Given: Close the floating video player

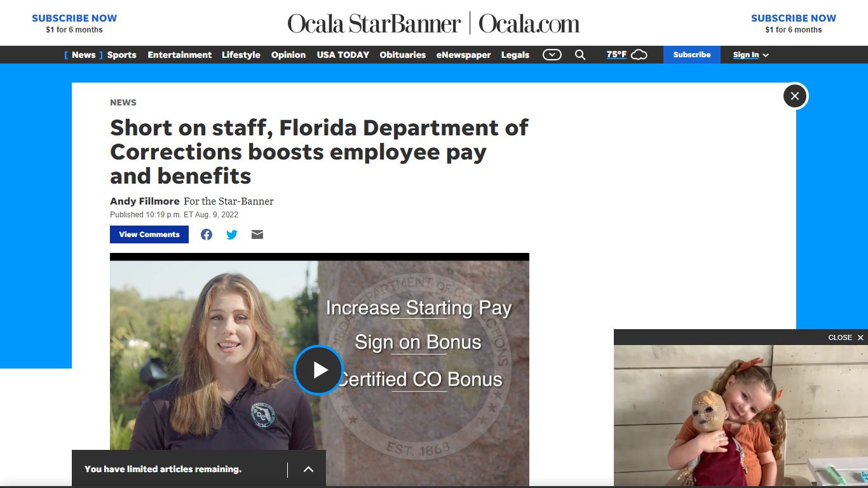Looking at the screenshot, I should pos(846,337).
